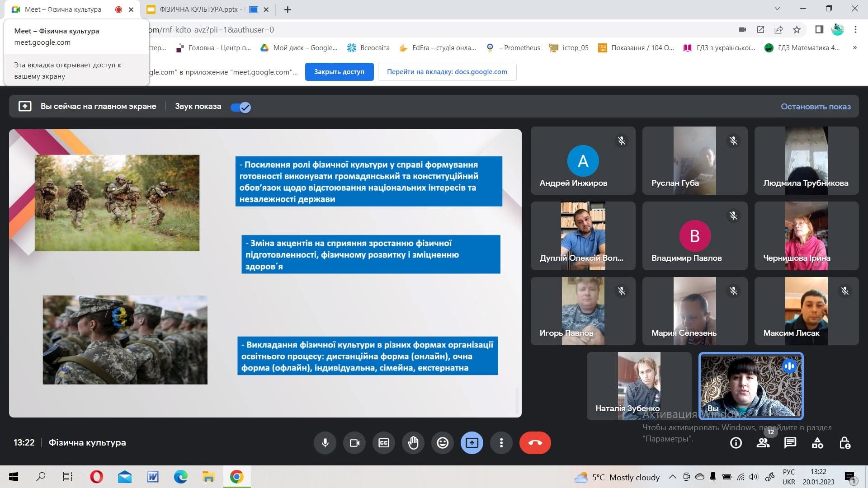The height and width of the screenshot is (488, 868).
Task: Show participants list with 12 people
Action: click(763, 443)
